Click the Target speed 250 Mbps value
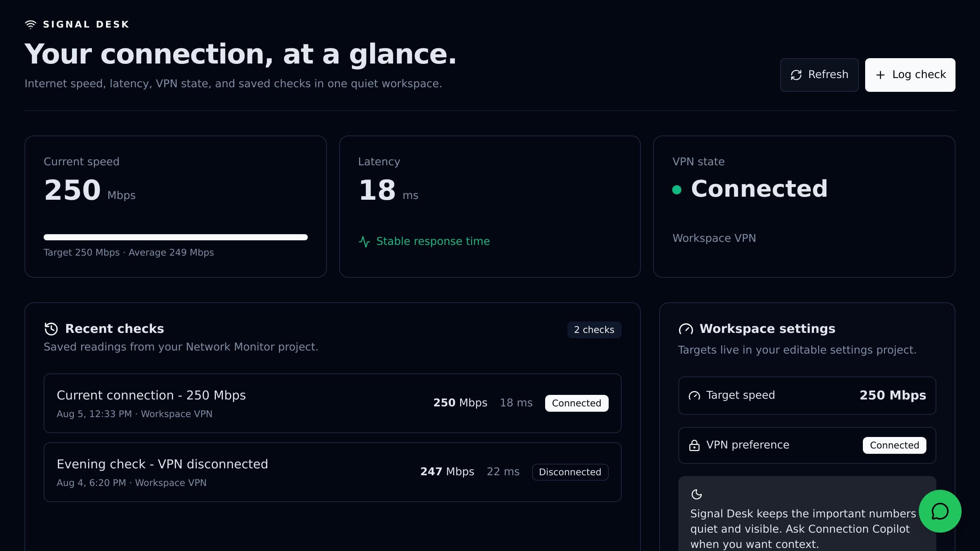This screenshot has height=551, width=980. [893, 395]
